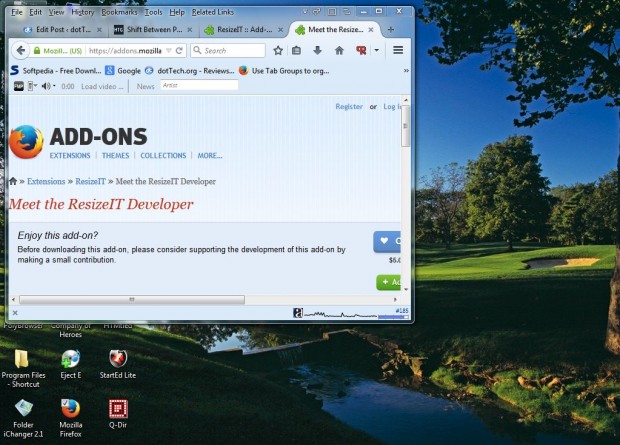Open THEMES navigation link
620x445 pixels.
click(x=115, y=155)
